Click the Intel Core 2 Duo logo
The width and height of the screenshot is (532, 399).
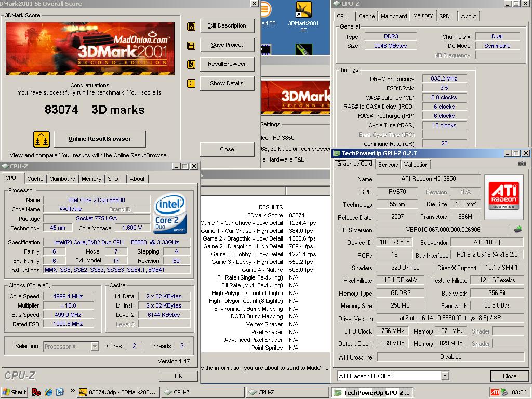pyautogui.click(x=170, y=214)
